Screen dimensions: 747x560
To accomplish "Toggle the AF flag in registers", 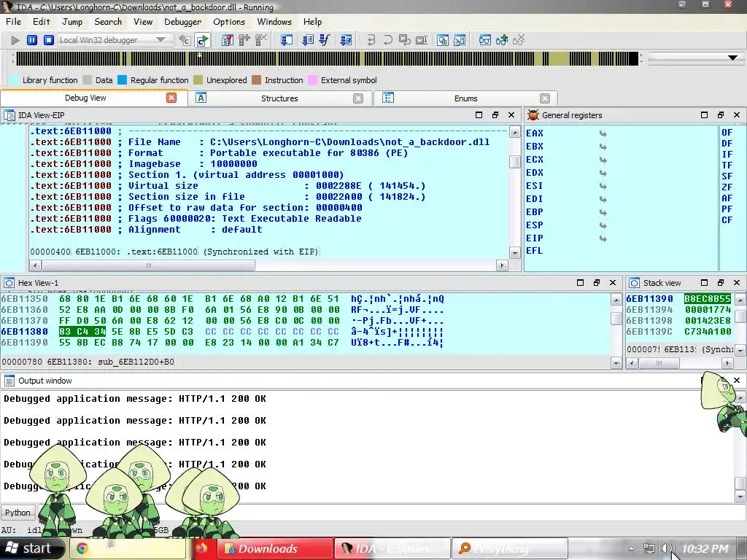I will click(727, 198).
